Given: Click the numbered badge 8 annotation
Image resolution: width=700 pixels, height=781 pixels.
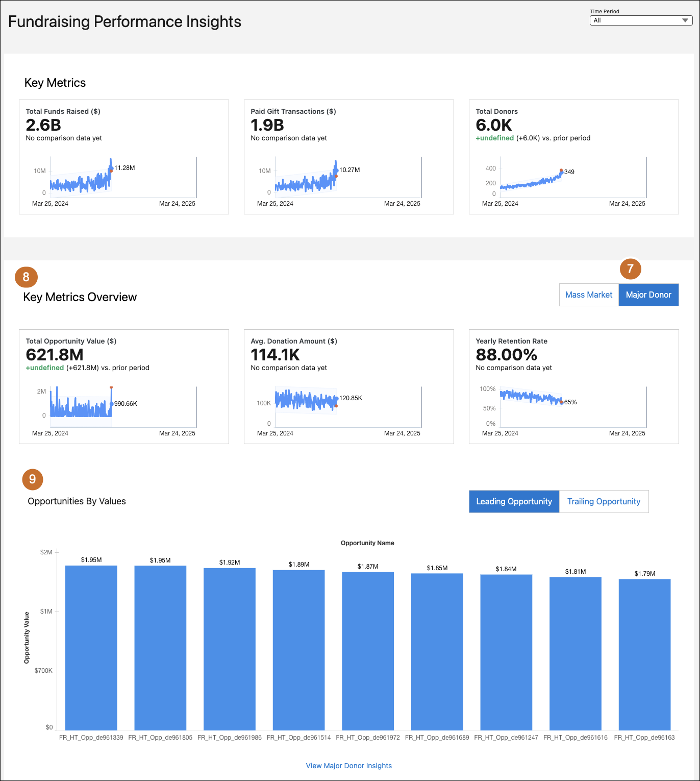Looking at the screenshot, I should pyautogui.click(x=26, y=277).
